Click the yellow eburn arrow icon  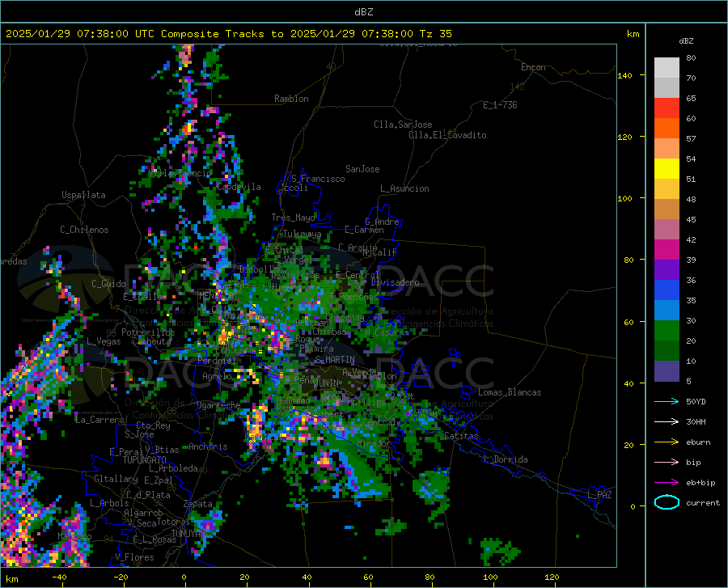[x=667, y=442]
